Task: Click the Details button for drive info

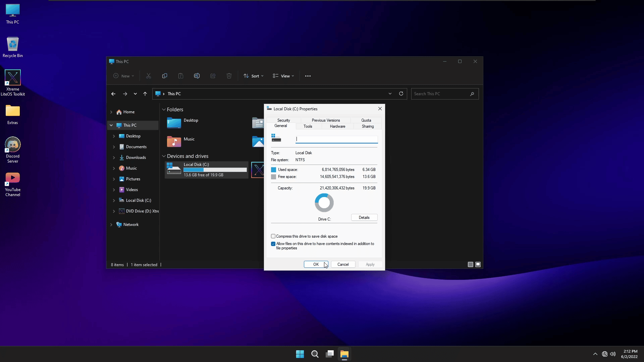Action: coord(364,217)
